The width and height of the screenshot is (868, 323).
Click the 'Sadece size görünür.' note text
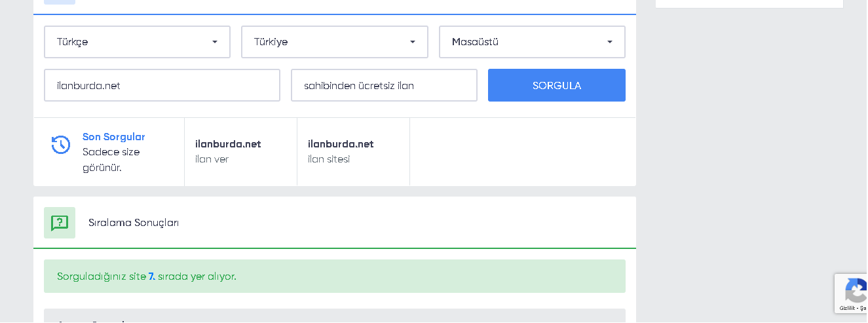click(111, 160)
